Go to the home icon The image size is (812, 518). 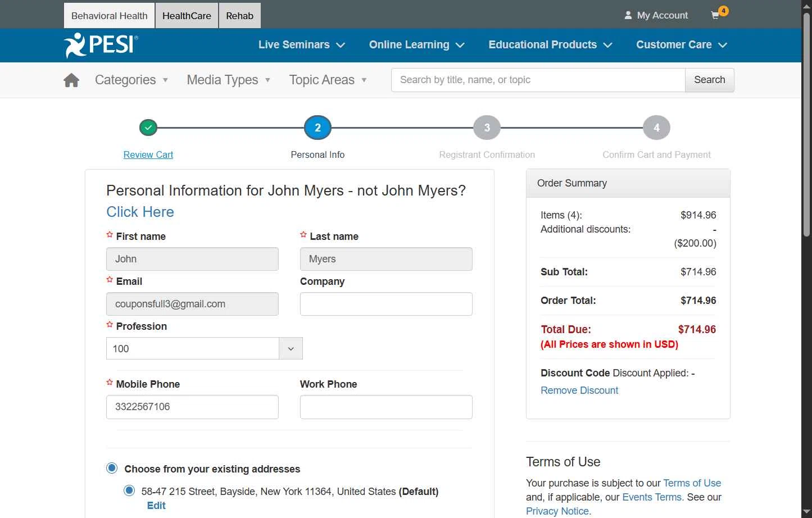click(71, 80)
